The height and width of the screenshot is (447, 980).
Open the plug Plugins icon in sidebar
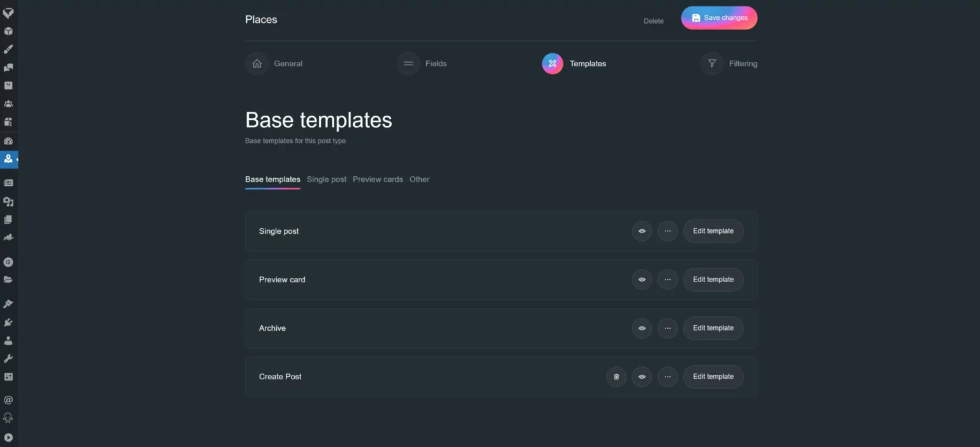tap(8, 322)
